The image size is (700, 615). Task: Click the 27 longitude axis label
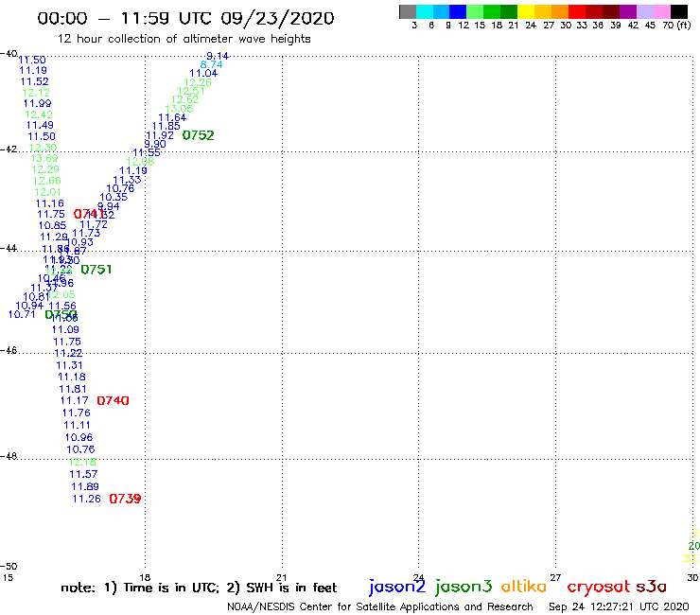click(555, 577)
